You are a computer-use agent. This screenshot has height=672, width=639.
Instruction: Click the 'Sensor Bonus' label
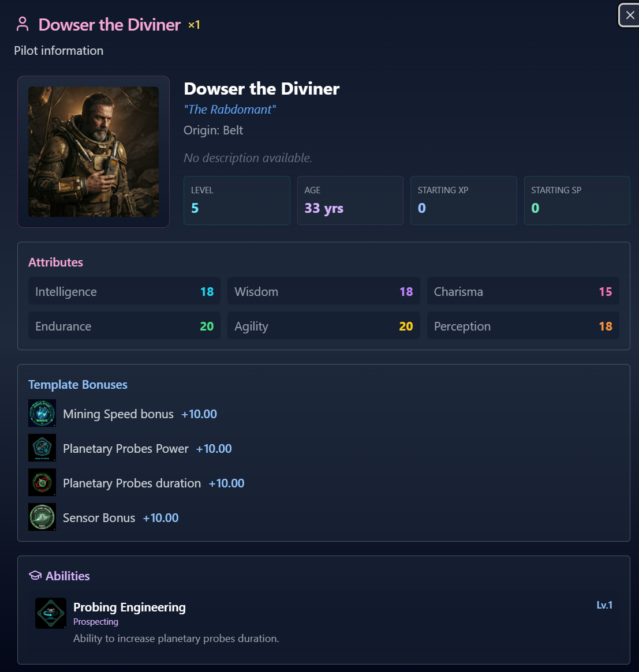point(99,518)
